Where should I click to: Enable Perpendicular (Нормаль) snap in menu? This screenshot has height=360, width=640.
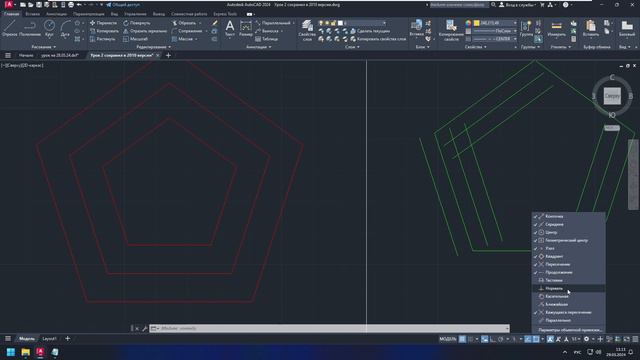coord(569,289)
